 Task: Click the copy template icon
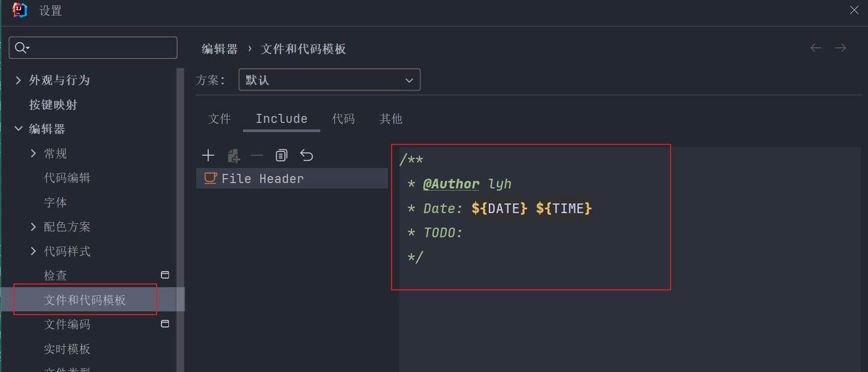(281, 156)
